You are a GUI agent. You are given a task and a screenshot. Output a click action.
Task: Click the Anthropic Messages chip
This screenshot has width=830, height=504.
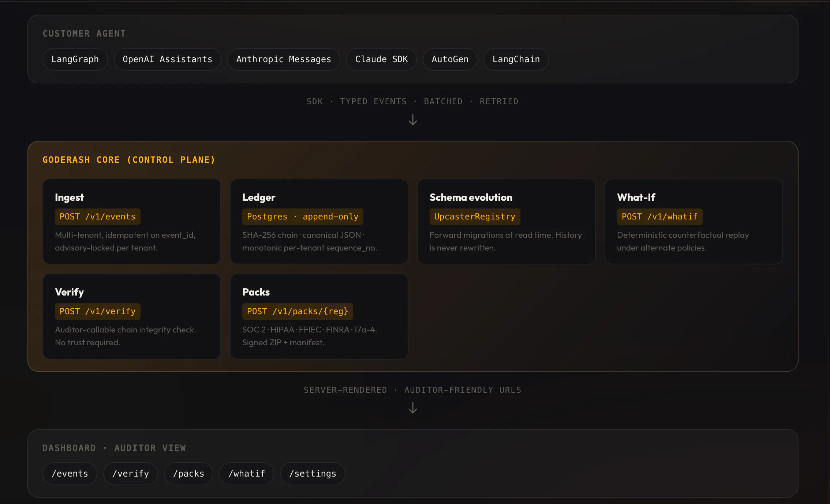pyautogui.click(x=284, y=59)
